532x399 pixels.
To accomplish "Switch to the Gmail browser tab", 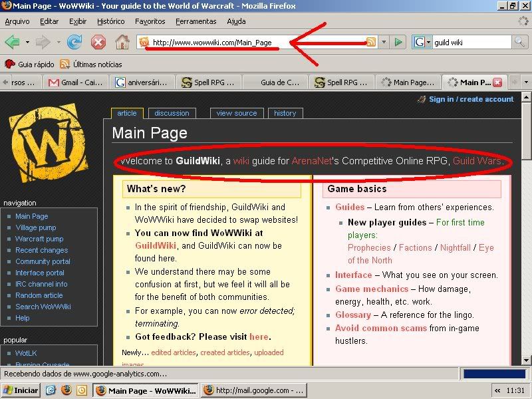I will (x=74, y=82).
